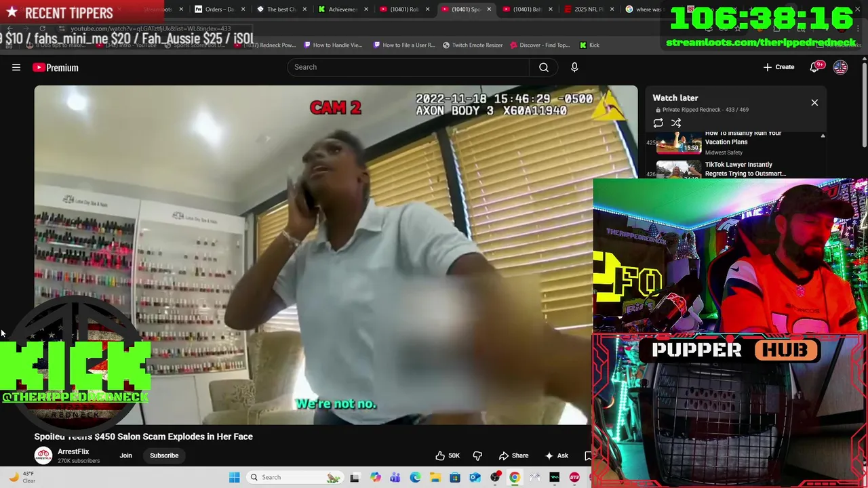Dislike the video
Screen dimensions: 868x488
pyautogui.click(x=477, y=455)
